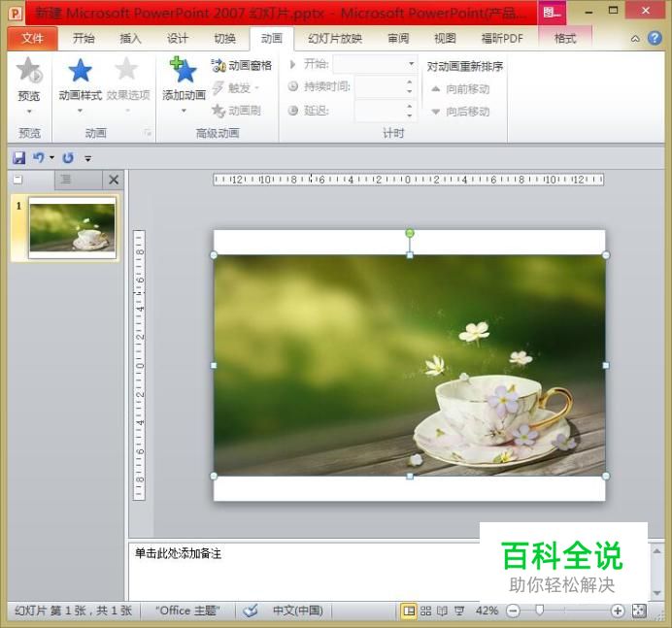This screenshot has width=672, height=628.
Task: Switch to Reading view icon
Action: pyautogui.click(x=442, y=611)
